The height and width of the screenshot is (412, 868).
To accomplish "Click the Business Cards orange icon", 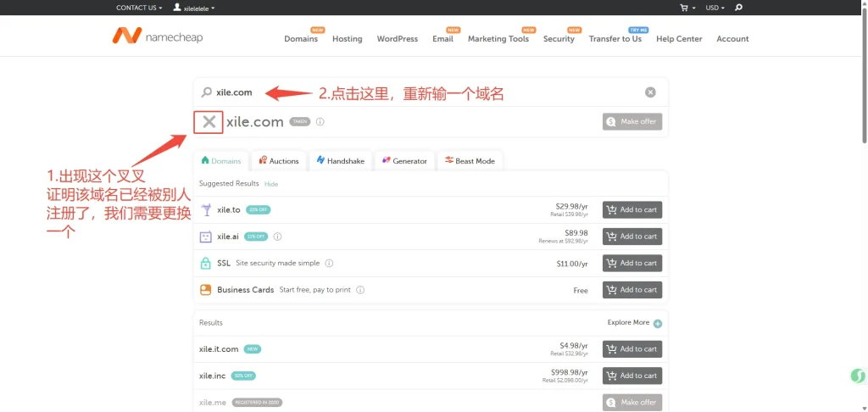I will click(x=206, y=290).
